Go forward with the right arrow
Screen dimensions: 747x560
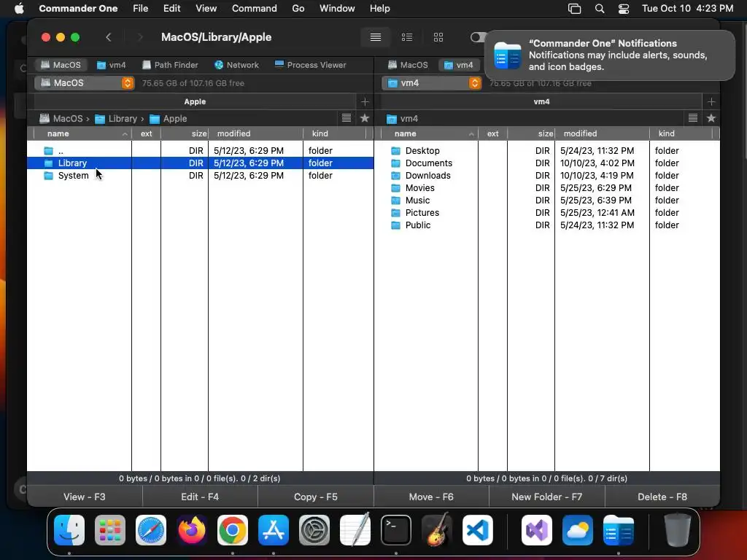[x=139, y=37]
